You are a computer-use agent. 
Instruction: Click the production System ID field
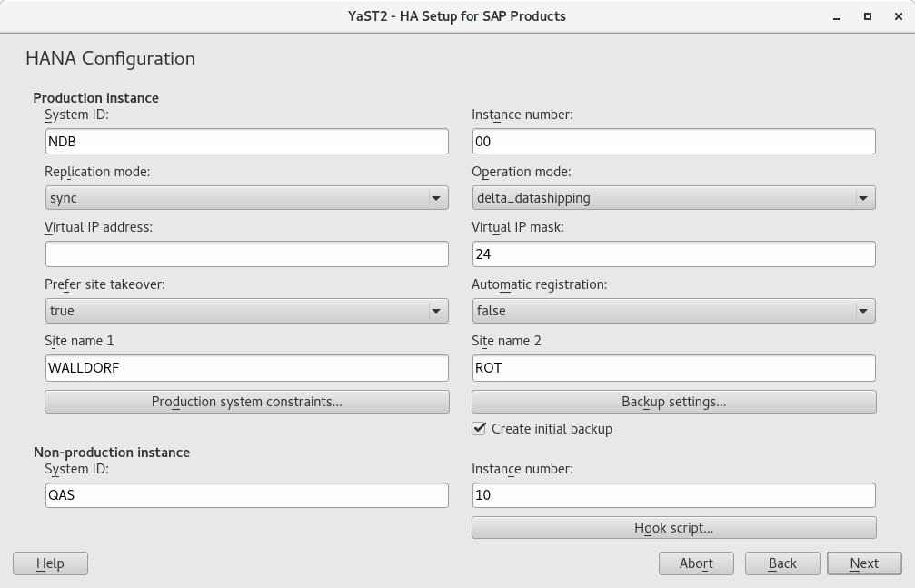(246, 142)
